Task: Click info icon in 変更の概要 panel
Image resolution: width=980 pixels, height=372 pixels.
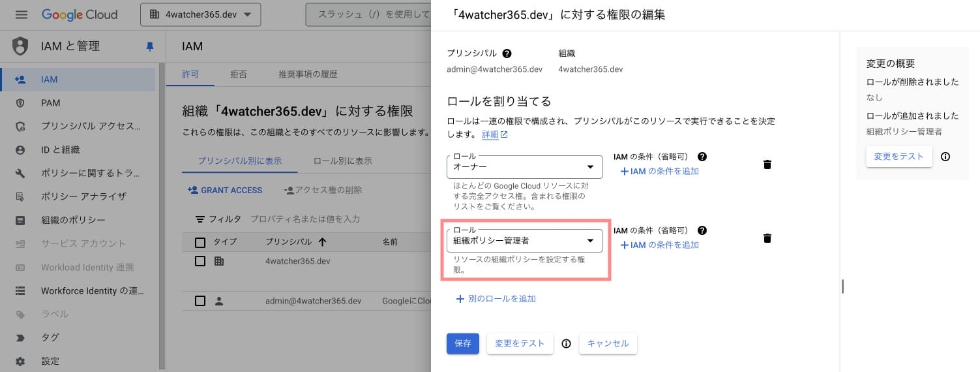Action: 945,157
